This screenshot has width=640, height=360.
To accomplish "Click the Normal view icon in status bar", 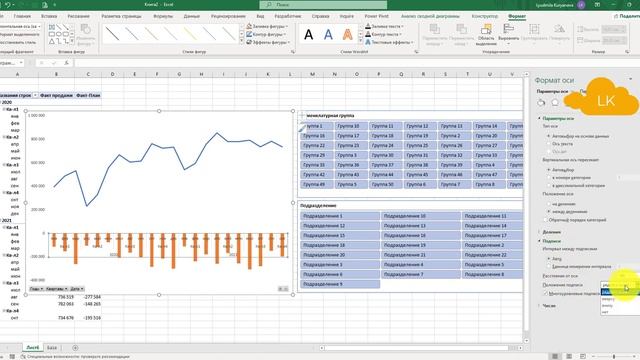I will 555,356.
